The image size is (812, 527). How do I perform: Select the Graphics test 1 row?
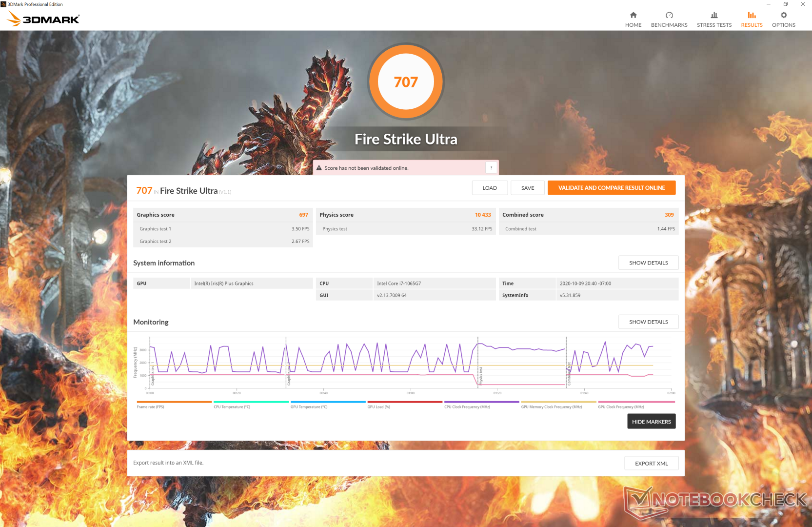tap(223, 229)
